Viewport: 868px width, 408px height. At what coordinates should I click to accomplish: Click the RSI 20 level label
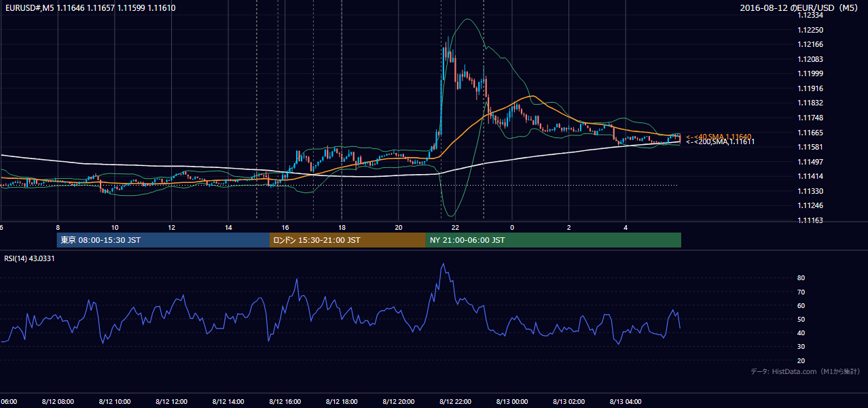click(x=801, y=360)
